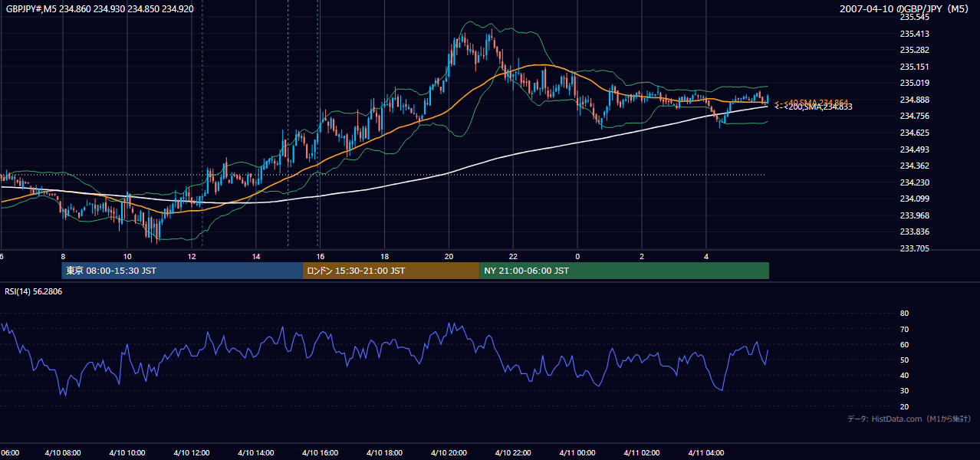Select the ロンドン 15:30-21:00 JST session bar
The width and height of the screenshot is (980, 460).
tap(391, 271)
